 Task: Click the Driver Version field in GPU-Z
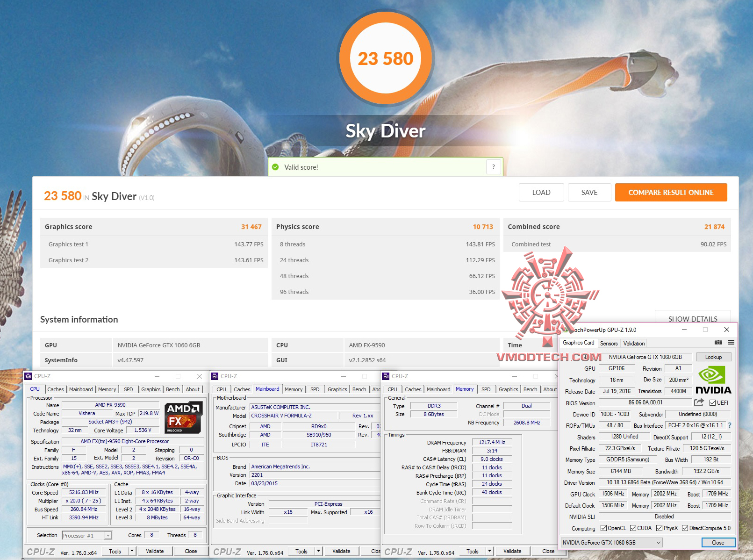coord(665,482)
